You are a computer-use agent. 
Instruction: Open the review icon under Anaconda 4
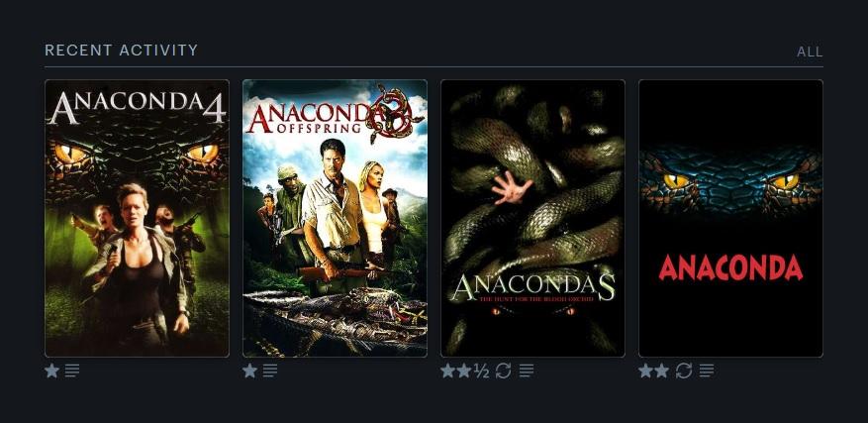coord(72,370)
